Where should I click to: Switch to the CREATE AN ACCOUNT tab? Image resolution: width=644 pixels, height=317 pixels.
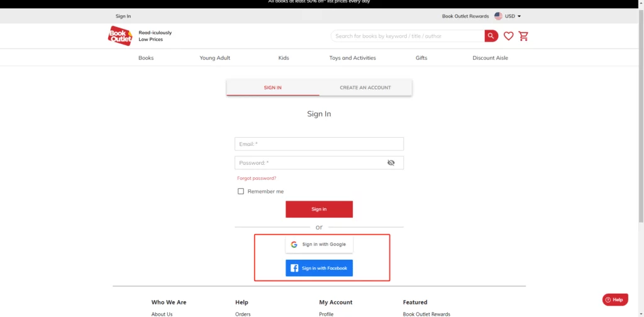[365, 87]
